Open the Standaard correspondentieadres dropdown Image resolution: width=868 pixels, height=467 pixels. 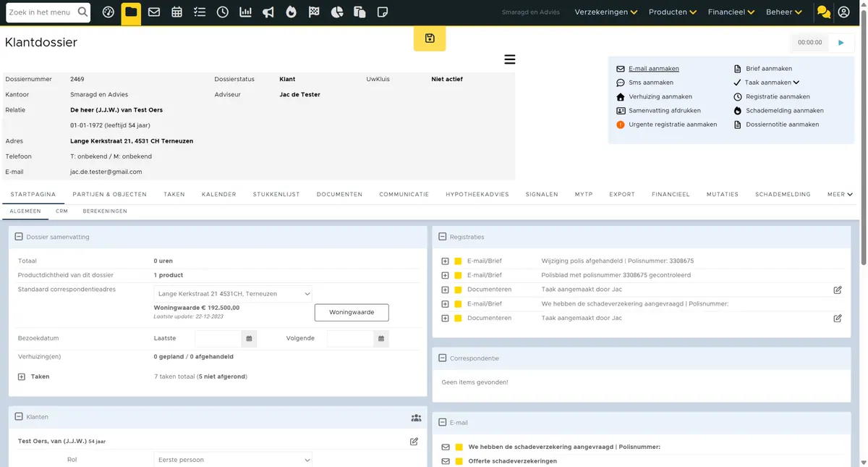(x=233, y=294)
